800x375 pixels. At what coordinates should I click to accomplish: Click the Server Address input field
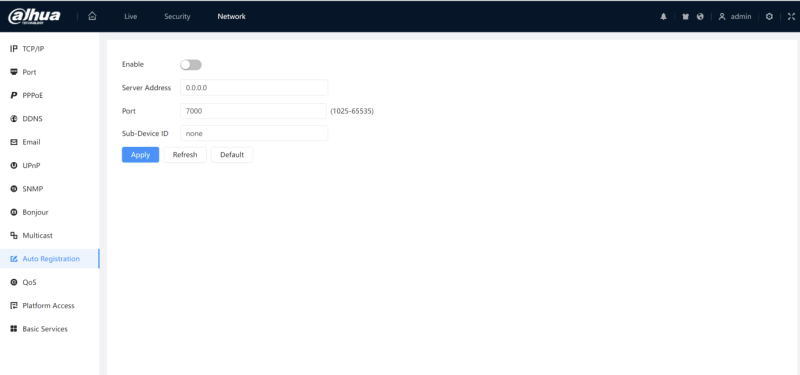point(254,88)
